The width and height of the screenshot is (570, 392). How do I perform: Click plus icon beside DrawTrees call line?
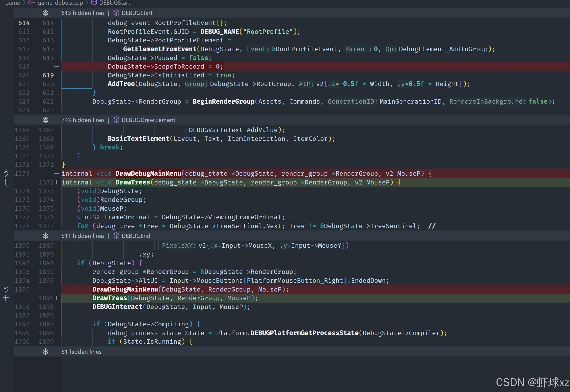point(6,298)
